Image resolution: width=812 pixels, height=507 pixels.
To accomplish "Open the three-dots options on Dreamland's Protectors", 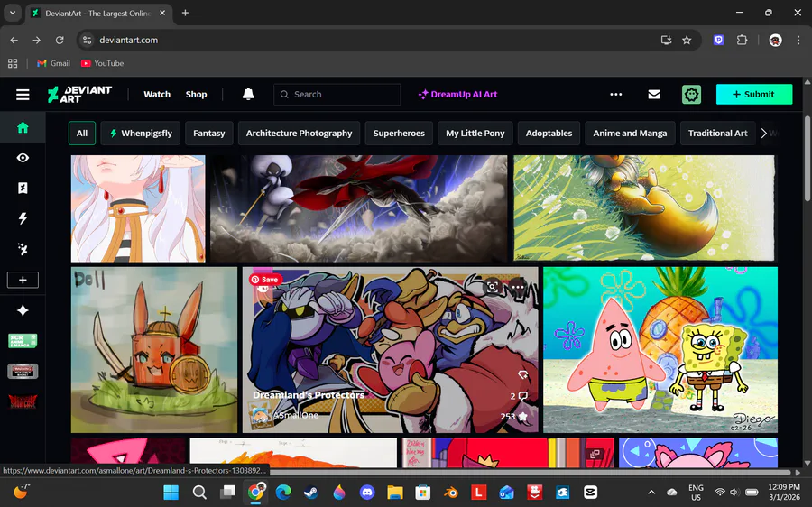I will [518, 286].
